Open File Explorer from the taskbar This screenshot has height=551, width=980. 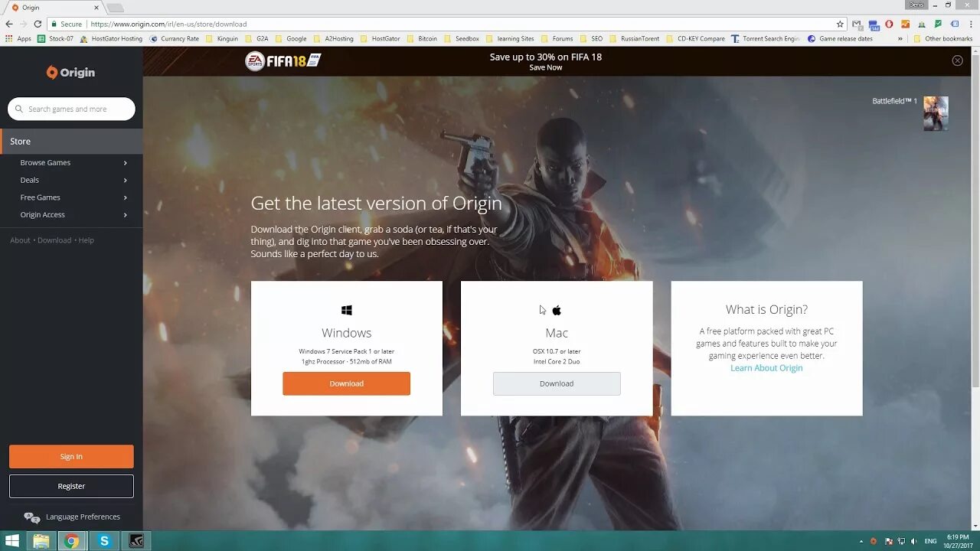41,541
